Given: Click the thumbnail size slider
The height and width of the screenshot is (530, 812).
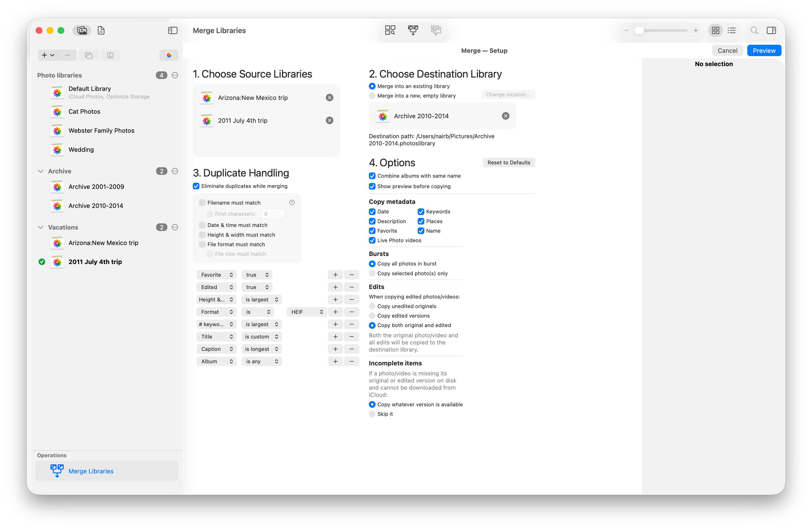Looking at the screenshot, I should [661, 31].
